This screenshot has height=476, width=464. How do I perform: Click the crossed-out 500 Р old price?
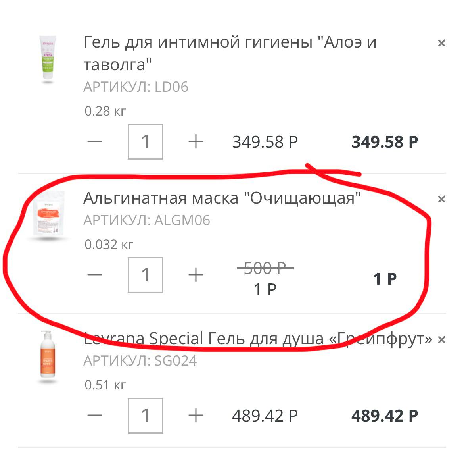pos(265,268)
